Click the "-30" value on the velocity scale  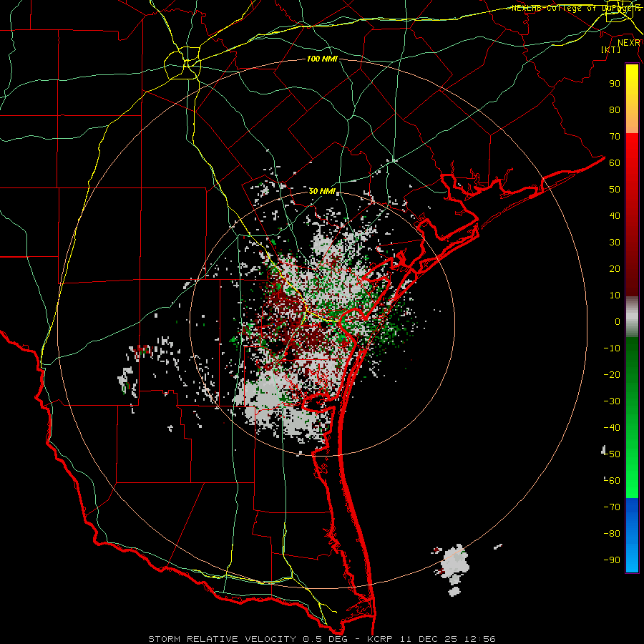(612, 401)
